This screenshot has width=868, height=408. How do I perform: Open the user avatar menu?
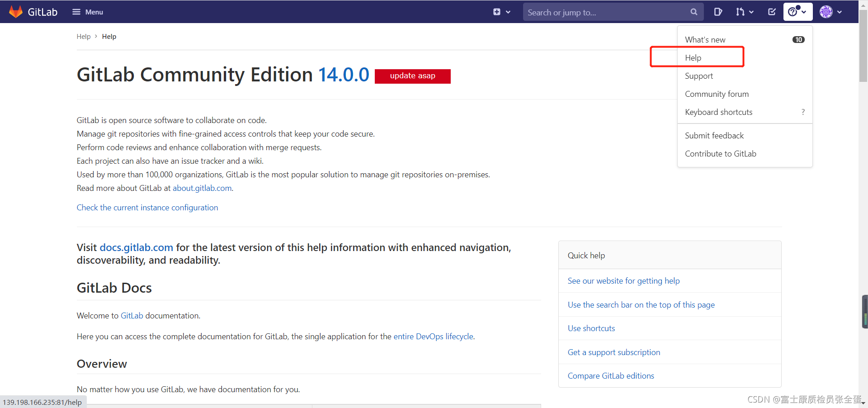click(831, 12)
